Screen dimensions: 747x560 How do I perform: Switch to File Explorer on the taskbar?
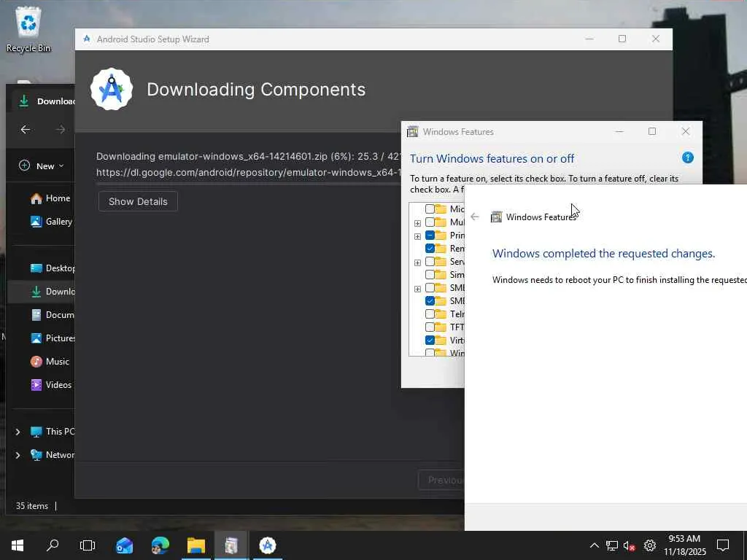click(196, 545)
